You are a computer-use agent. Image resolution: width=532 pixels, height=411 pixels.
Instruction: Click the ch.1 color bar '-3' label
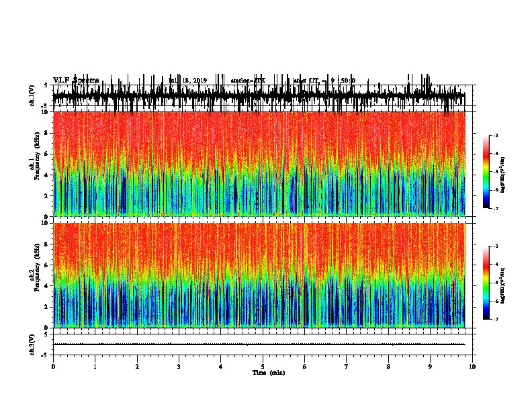496,135
